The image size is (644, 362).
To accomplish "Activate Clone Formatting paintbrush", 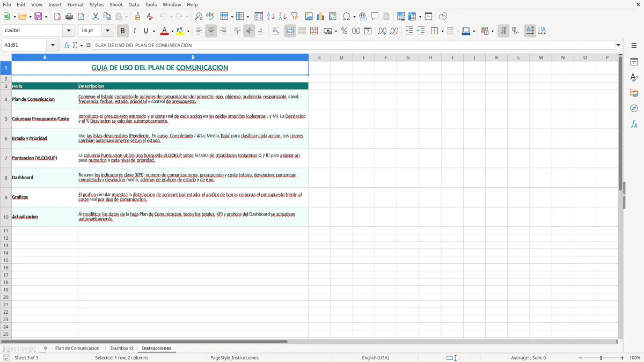I will click(x=138, y=17).
